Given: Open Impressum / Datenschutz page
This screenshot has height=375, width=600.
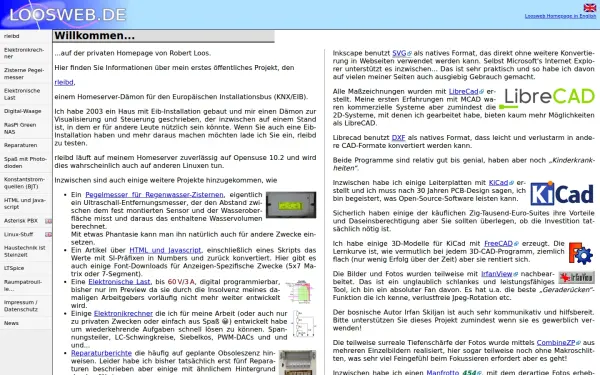Looking at the screenshot, I should pos(26,305).
